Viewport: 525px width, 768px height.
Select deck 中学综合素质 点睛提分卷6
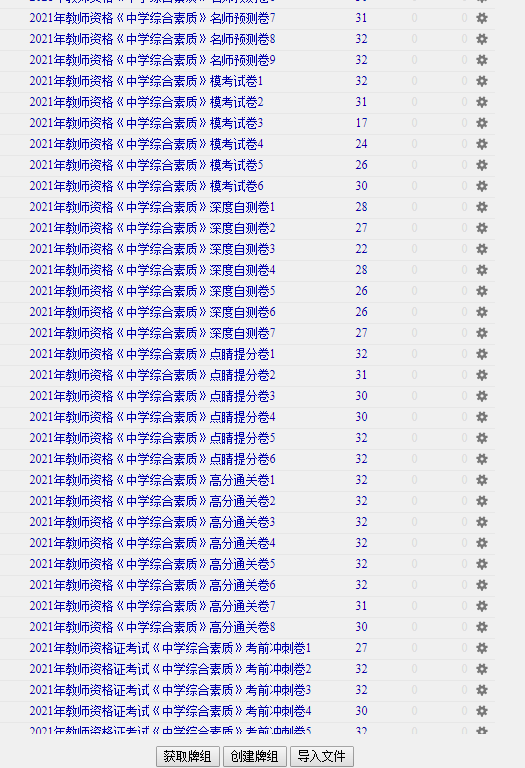[x=152, y=459]
